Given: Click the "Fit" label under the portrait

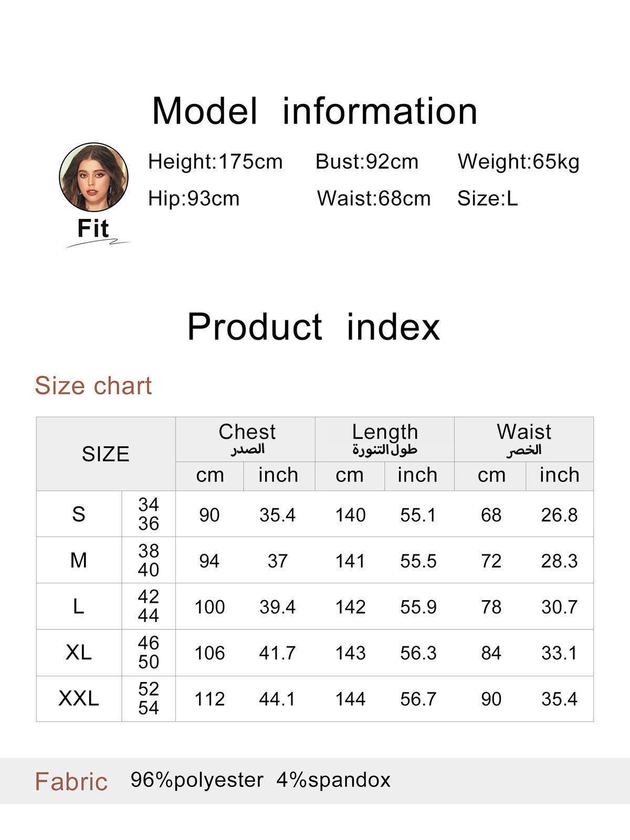Looking at the screenshot, I should click(93, 229).
